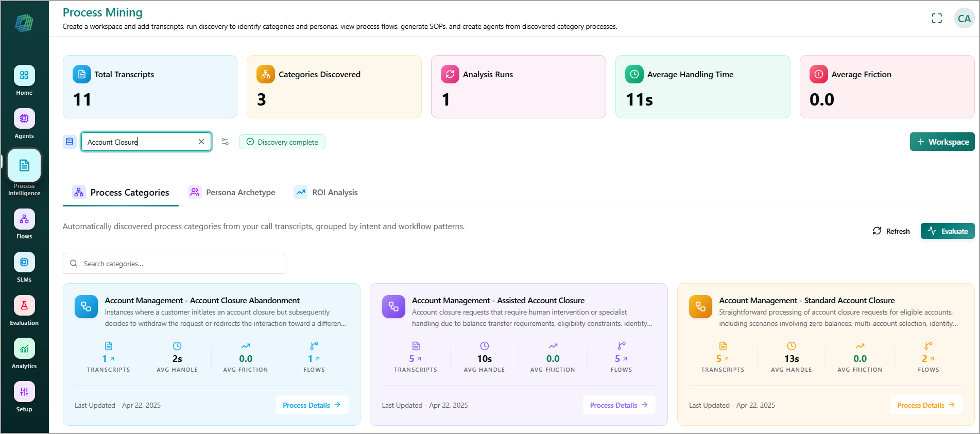Click the Analysis Runs card icon
This screenshot has width=980, height=434.
[x=450, y=74]
